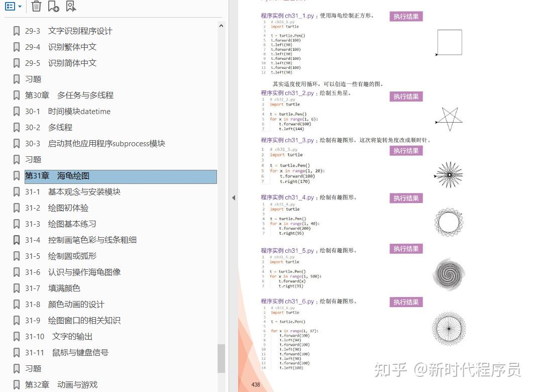Click bookmark icon beside 31-10 文字的输出
The height and width of the screenshot is (392, 535).
point(17,336)
